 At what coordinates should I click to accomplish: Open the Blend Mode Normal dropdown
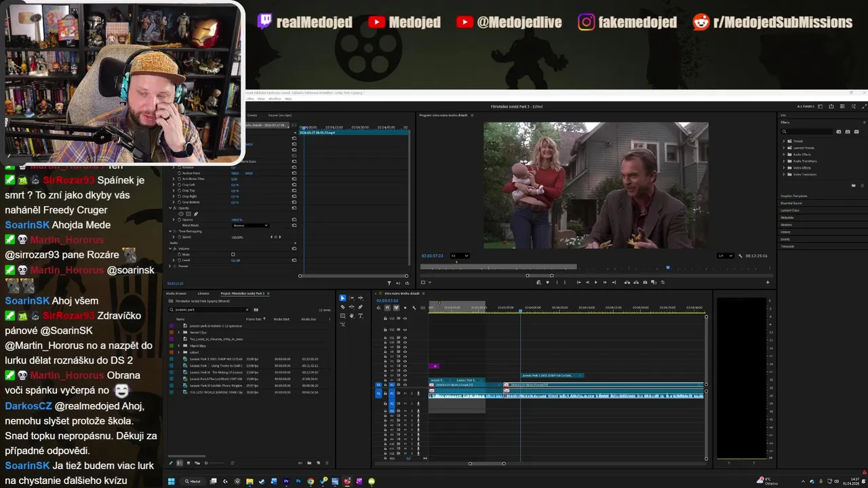[251, 226]
